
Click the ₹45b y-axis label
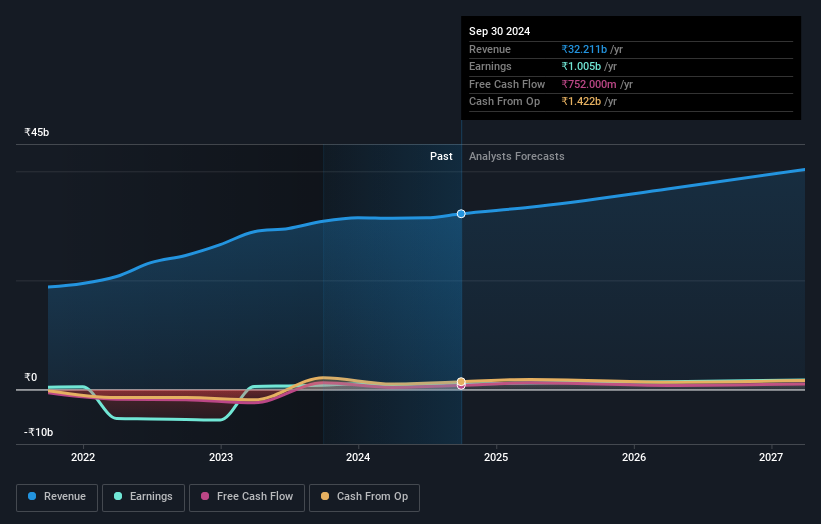click(x=37, y=132)
